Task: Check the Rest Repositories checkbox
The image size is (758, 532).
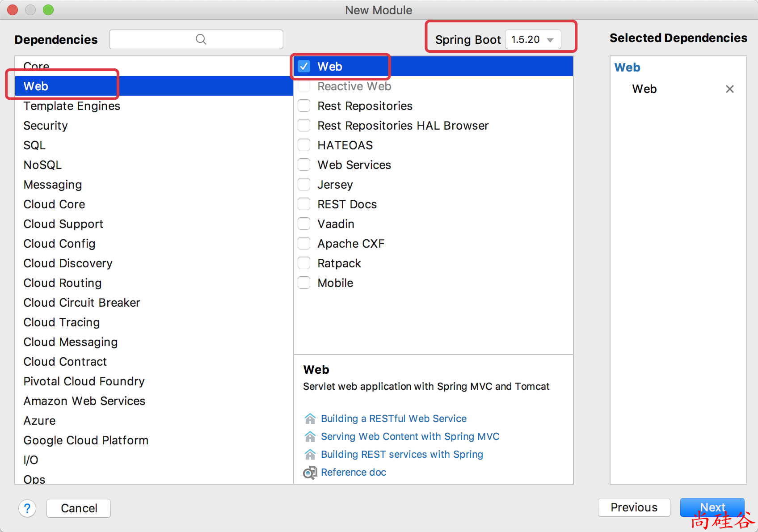Action: point(304,106)
